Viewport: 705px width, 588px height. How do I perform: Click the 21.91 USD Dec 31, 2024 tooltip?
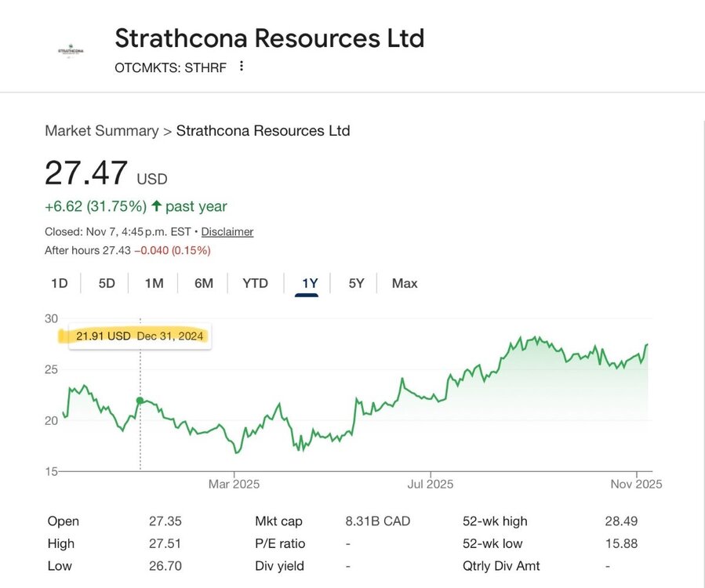coord(140,336)
